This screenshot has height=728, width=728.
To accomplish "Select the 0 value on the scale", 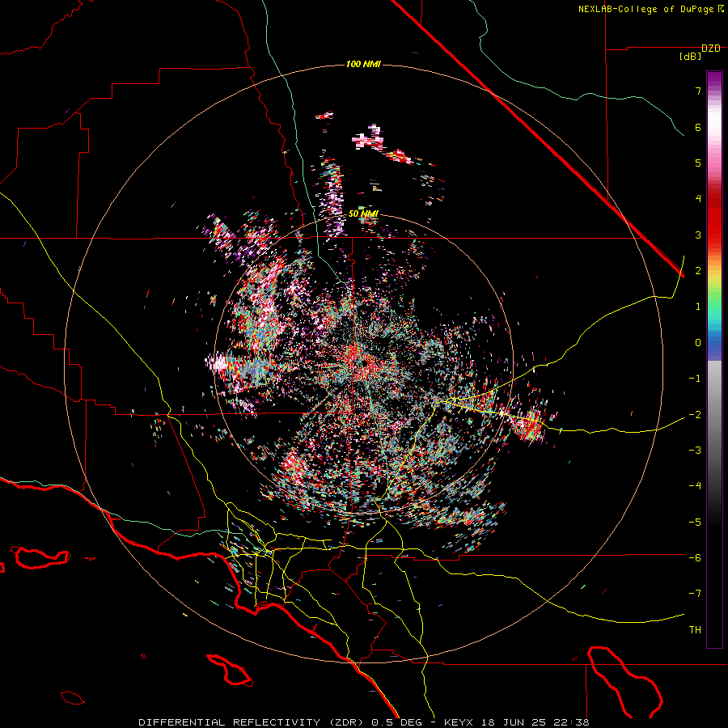I will [698, 343].
